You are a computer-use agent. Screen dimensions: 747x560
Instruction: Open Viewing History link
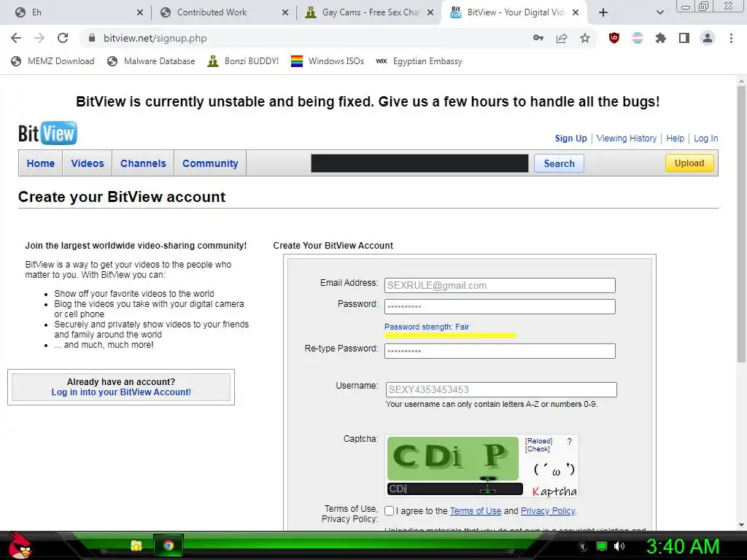coord(626,138)
